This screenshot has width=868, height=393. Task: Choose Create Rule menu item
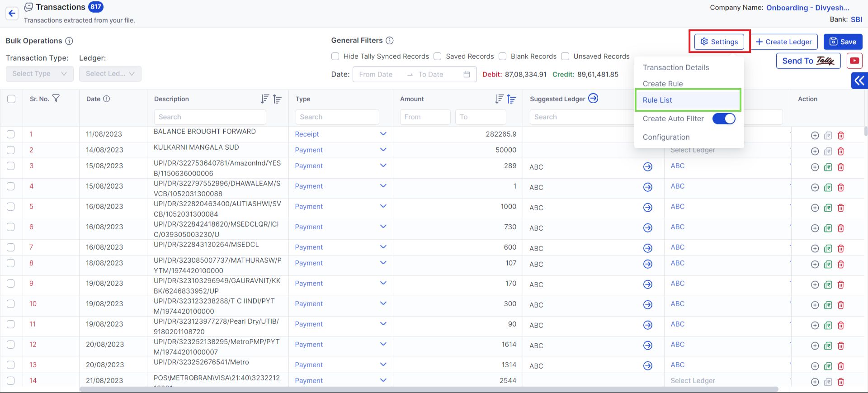(x=663, y=84)
